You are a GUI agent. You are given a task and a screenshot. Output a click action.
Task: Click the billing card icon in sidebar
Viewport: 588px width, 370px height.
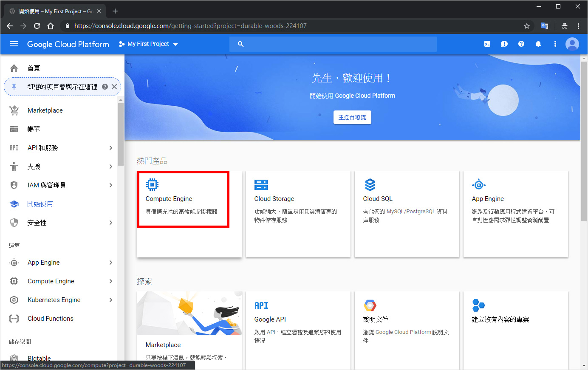point(14,129)
